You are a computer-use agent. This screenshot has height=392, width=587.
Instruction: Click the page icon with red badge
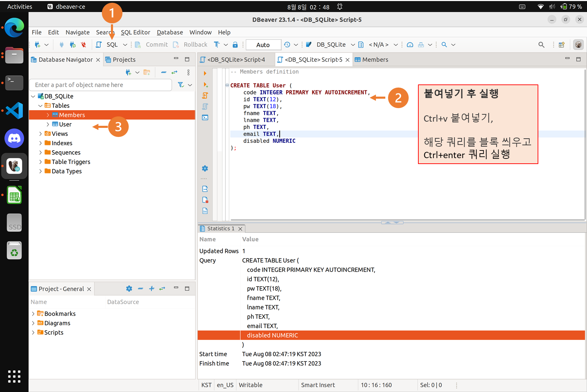(x=205, y=200)
